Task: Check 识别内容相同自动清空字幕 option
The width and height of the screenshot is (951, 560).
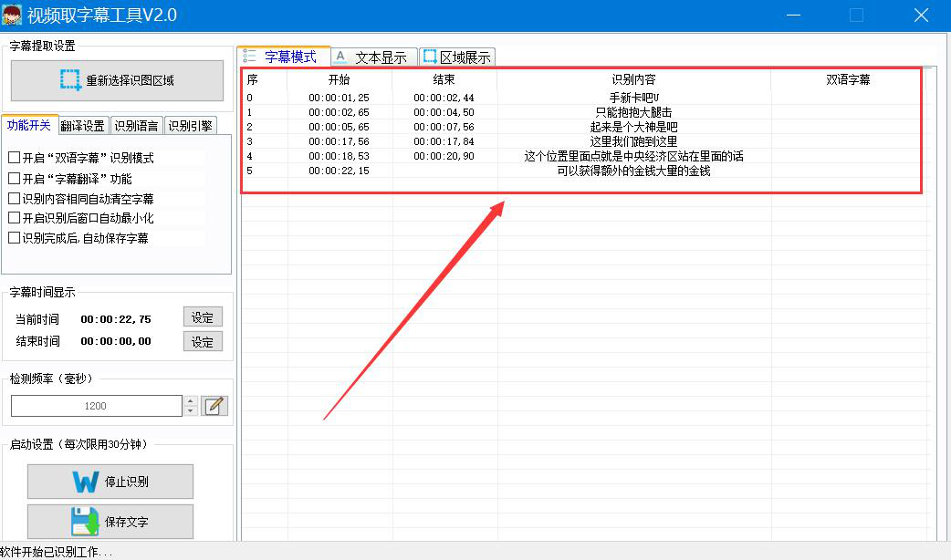Action: click(x=14, y=198)
